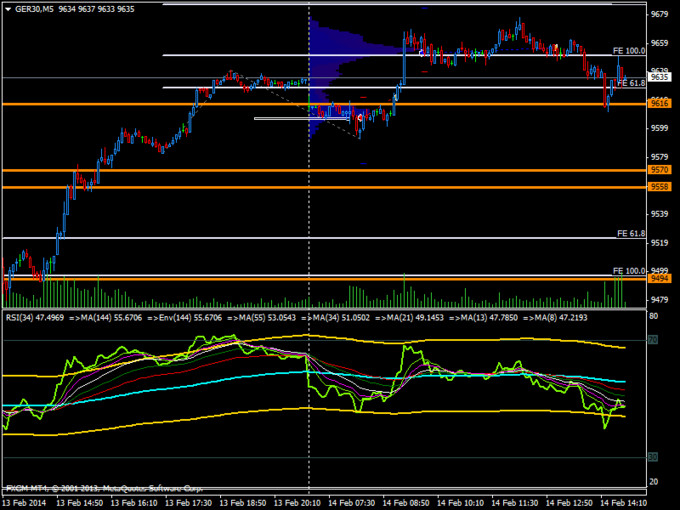This screenshot has height=510, width=680.
Task: Click the RSI level 70 marker
Action: (x=652, y=340)
